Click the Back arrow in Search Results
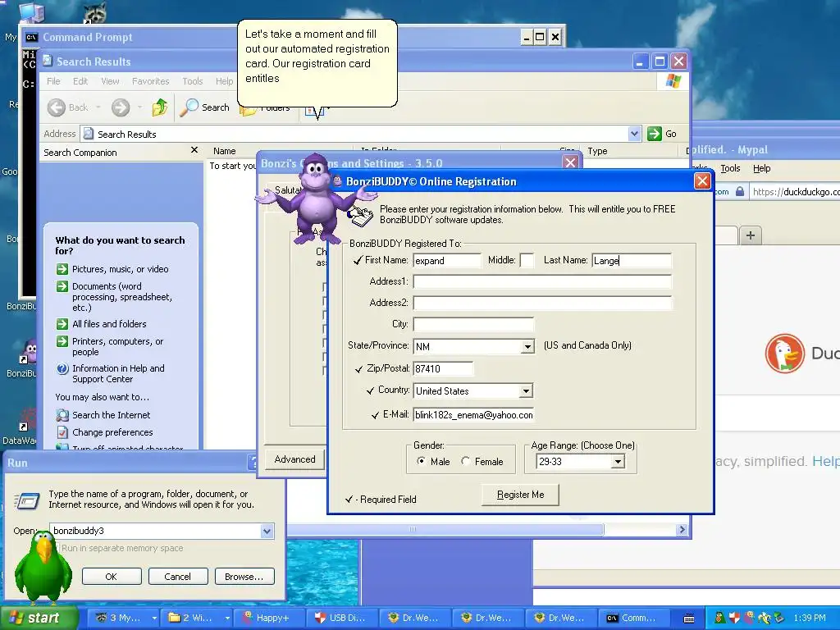 [57, 107]
